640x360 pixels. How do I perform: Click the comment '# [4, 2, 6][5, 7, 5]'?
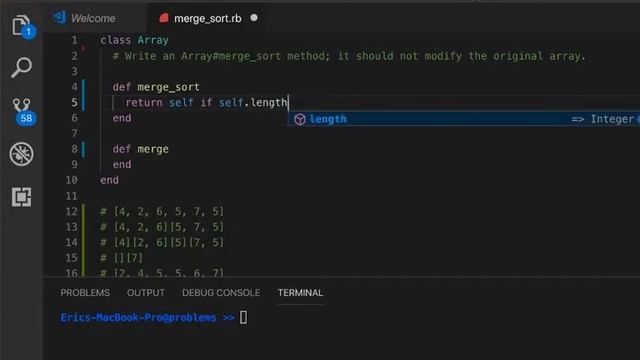162,227
